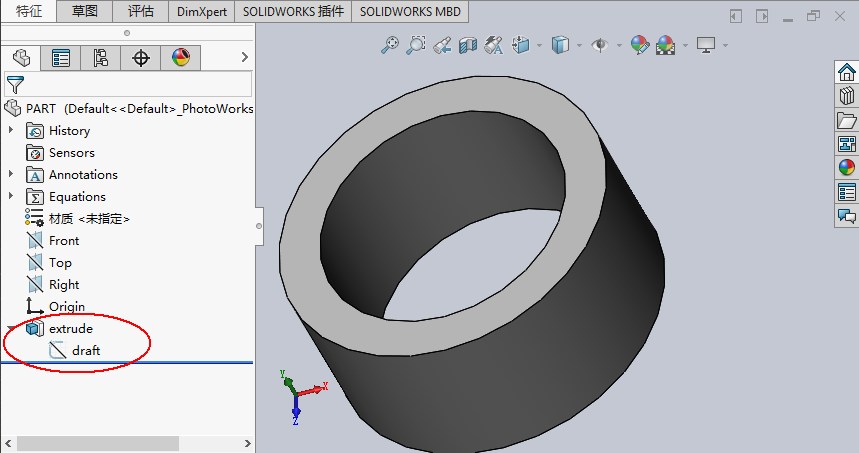Click Display Style cube icon
Image resolution: width=859 pixels, height=453 pixels.
pos(560,45)
